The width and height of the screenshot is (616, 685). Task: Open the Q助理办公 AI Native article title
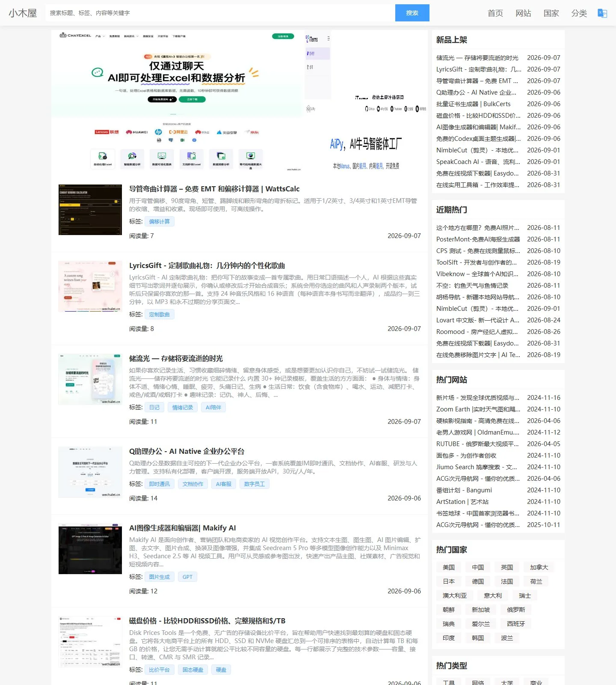pos(187,451)
